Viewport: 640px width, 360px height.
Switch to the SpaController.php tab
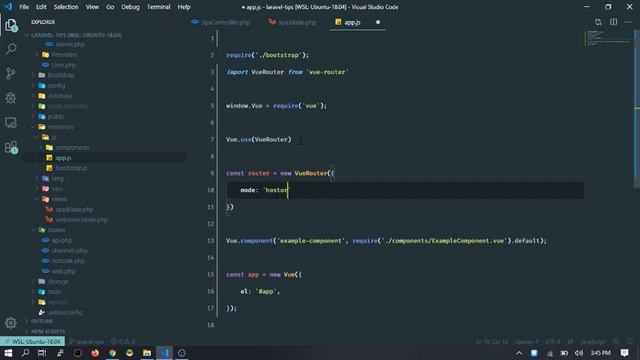pos(221,22)
